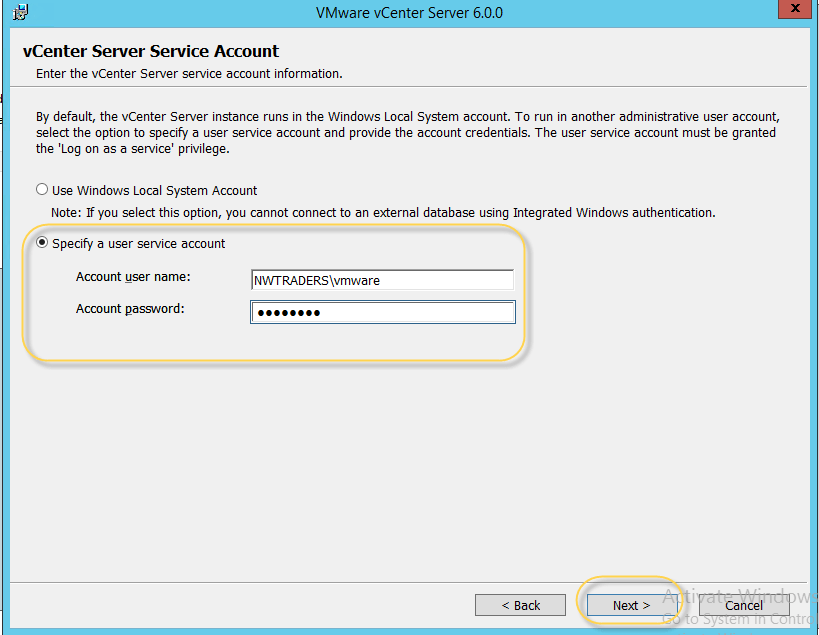819x635 pixels.
Task: Click the 'Log on as a service' privilege paragraph
Action: [x=406, y=133]
